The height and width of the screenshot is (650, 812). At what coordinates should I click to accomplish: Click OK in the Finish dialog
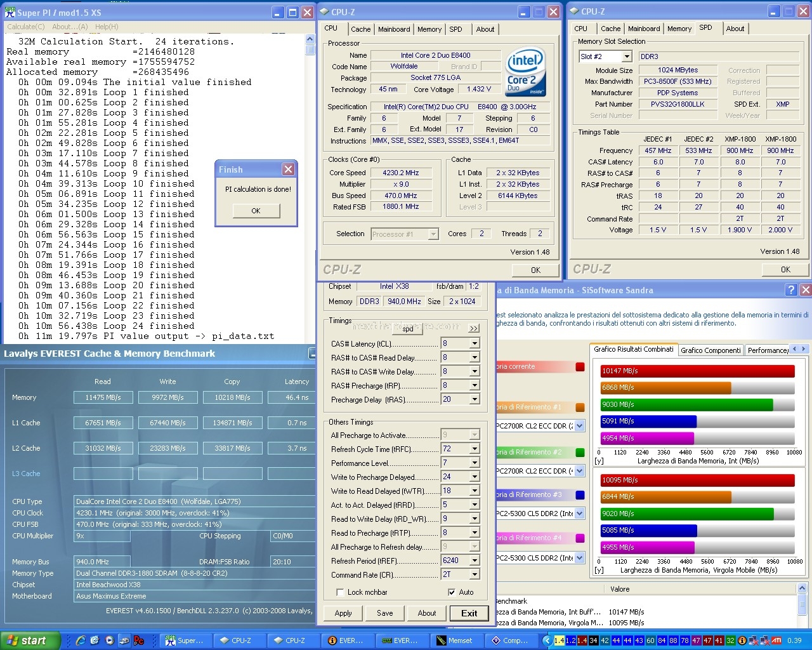pyautogui.click(x=256, y=211)
